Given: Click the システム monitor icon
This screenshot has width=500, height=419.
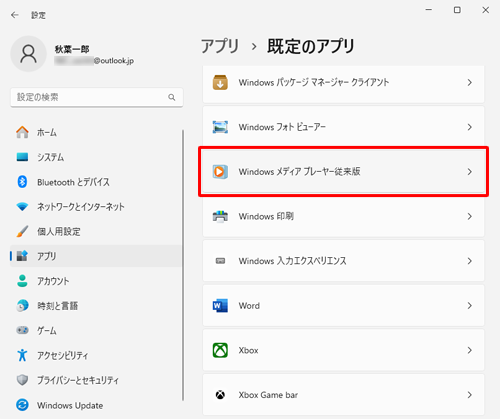Looking at the screenshot, I should [22, 157].
